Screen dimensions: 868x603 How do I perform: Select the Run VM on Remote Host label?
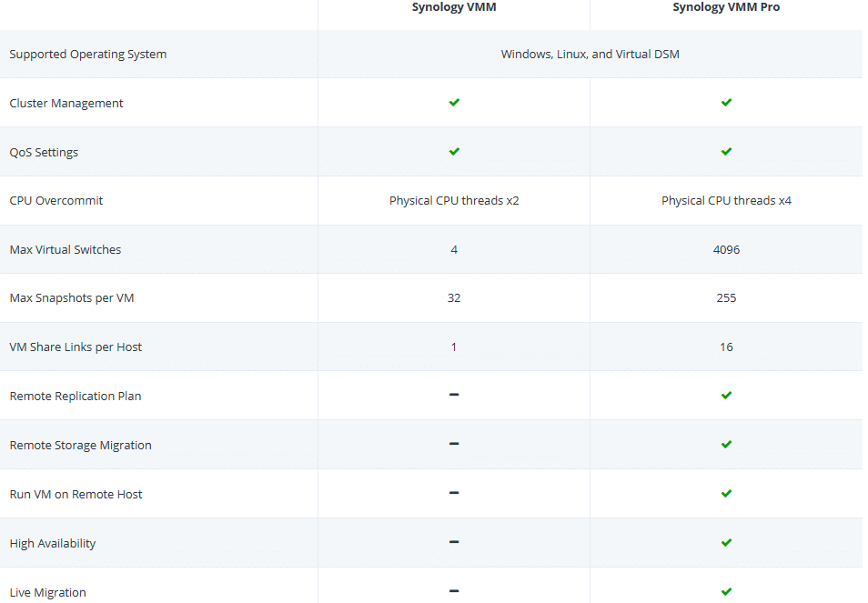coord(76,495)
